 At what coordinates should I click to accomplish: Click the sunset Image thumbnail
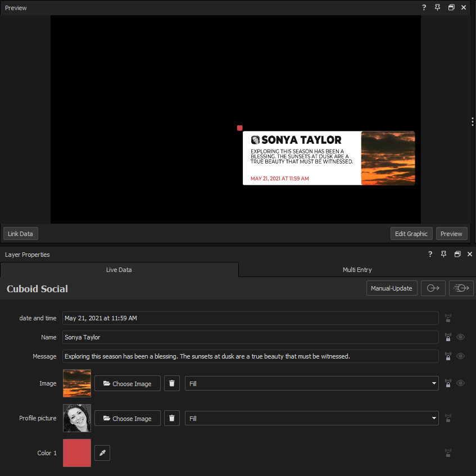coord(77,383)
